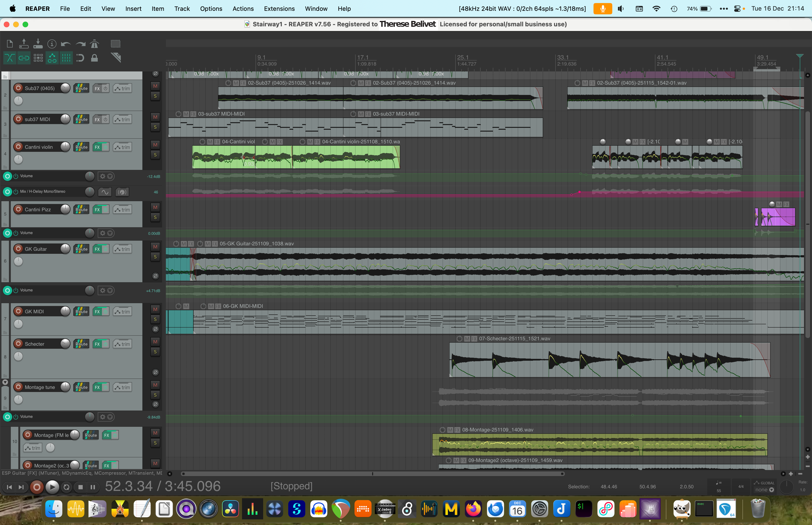Screen dimensions: 812x525
Task: Toggle ripple editing grid icon
Action: click(x=38, y=58)
